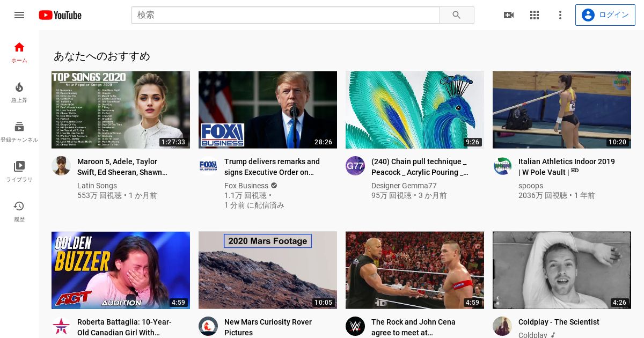
Task: Open the Golden Buzzer AGT thumbnail
Action: coord(121,270)
